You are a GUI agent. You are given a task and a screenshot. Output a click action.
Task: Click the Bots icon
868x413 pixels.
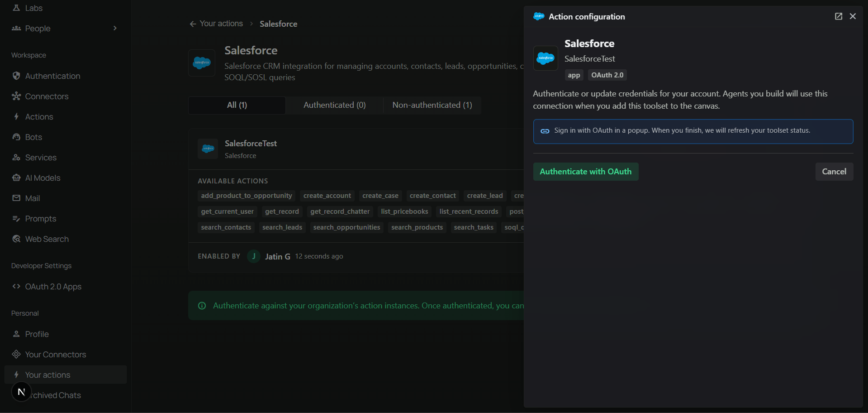(16, 137)
